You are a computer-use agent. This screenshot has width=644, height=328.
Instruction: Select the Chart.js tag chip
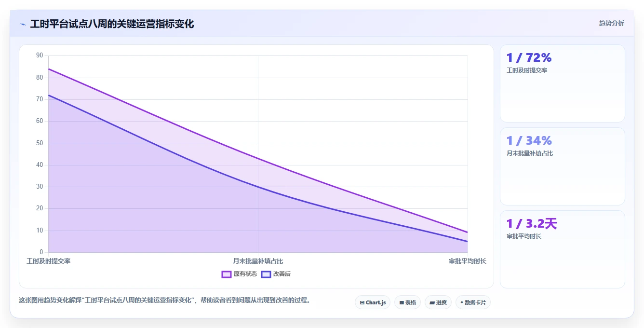point(373,302)
